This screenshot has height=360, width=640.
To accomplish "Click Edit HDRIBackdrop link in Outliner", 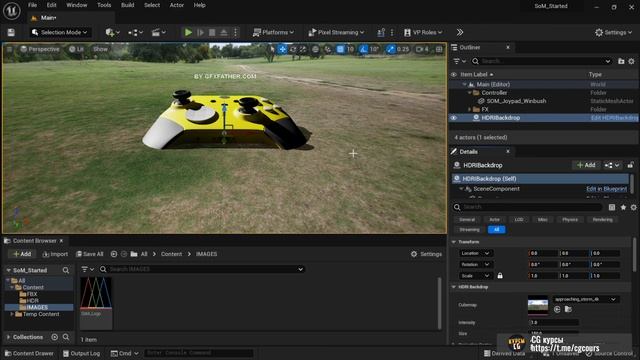I will (x=614, y=118).
